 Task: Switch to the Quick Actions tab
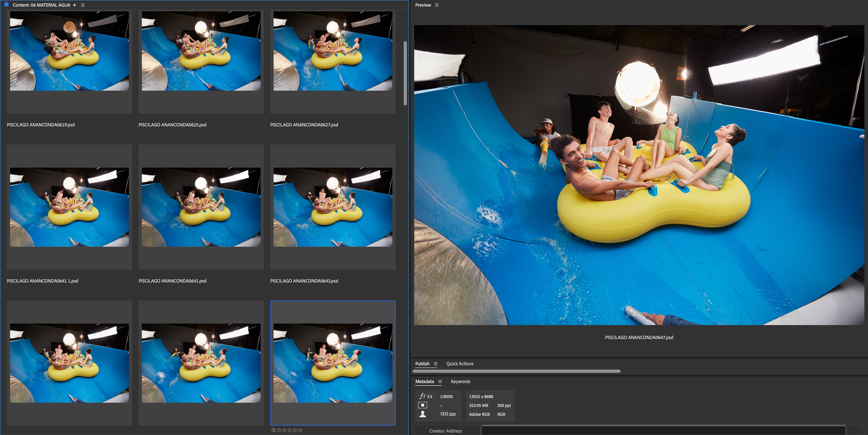point(460,364)
